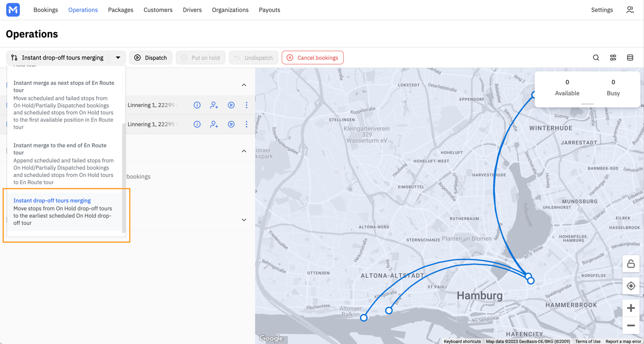The height and width of the screenshot is (344, 644).
Task: Open the Operations tab
Action: coord(83,10)
